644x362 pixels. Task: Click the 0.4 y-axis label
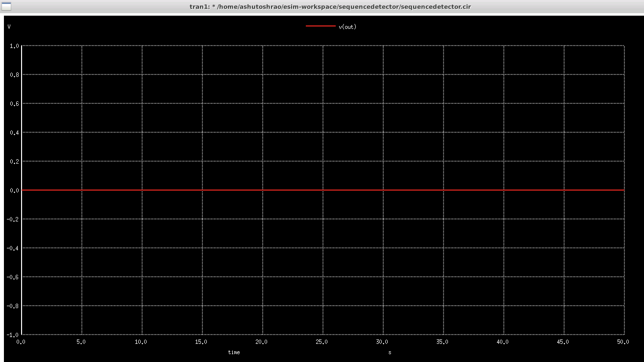click(14, 133)
